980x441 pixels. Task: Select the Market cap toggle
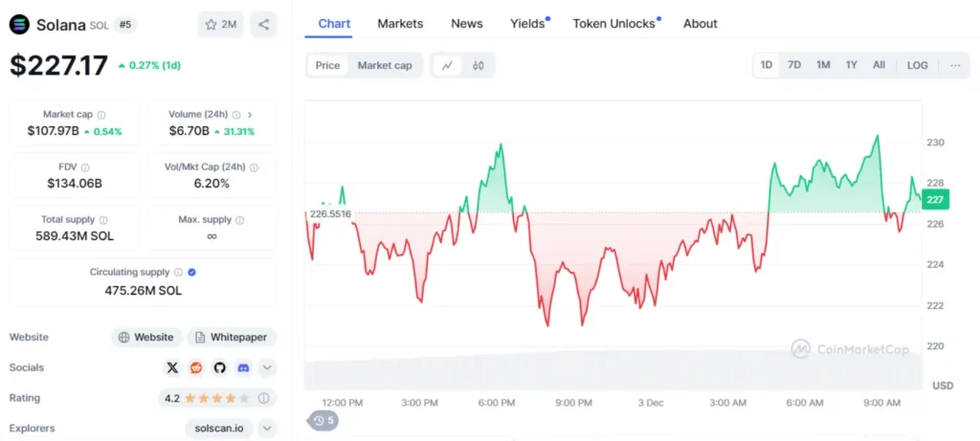(x=385, y=66)
